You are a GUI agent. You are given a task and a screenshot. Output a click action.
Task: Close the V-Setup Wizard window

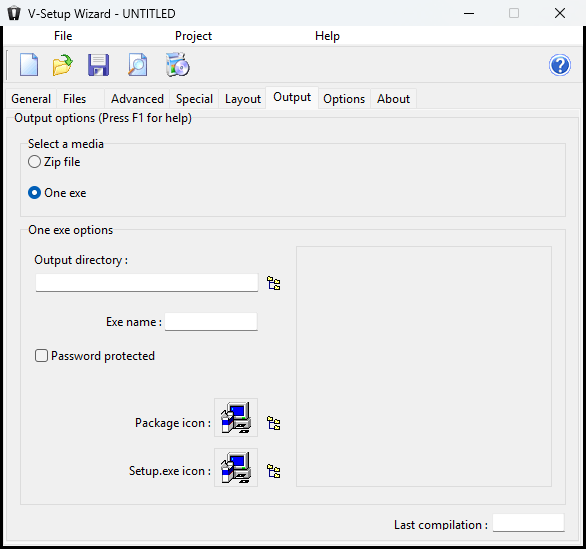(x=560, y=13)
